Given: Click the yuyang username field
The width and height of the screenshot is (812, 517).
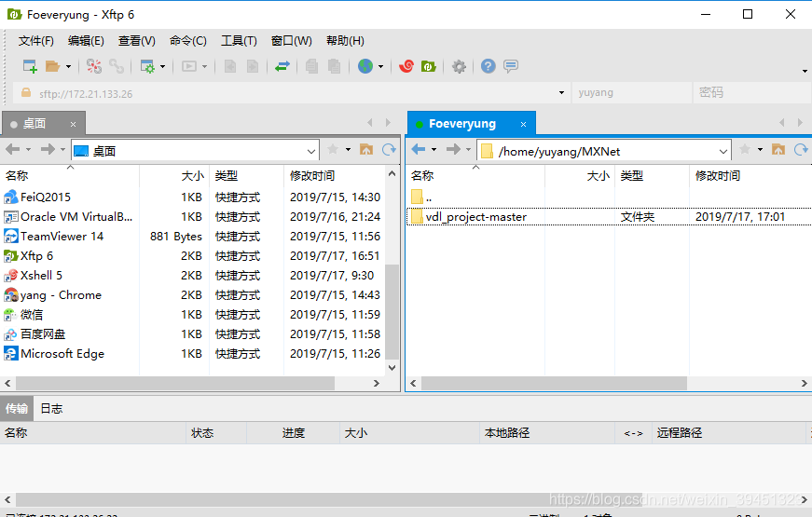Looking at the screenshot, I should [631, 93].
